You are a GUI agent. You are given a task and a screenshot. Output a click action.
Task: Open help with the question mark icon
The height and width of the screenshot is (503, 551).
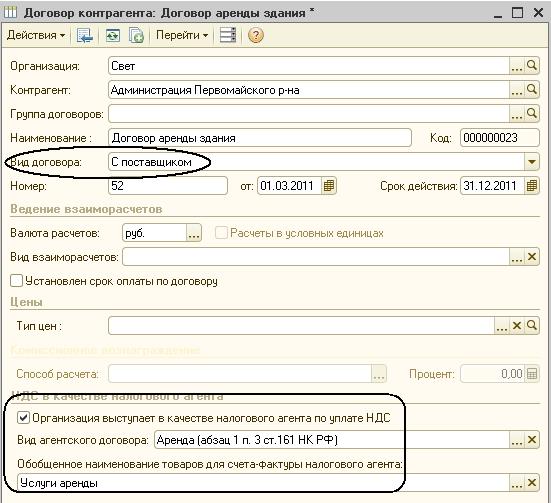(x=255, y=35)
